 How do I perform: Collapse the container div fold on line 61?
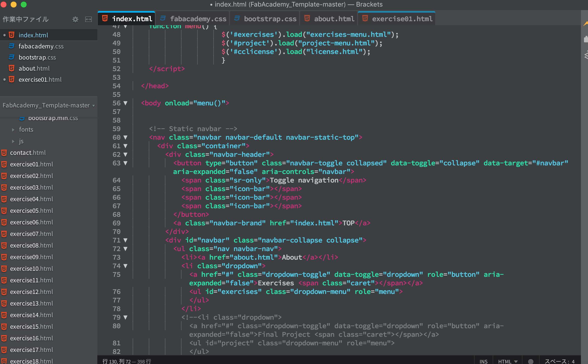click(x=125, y=146)
